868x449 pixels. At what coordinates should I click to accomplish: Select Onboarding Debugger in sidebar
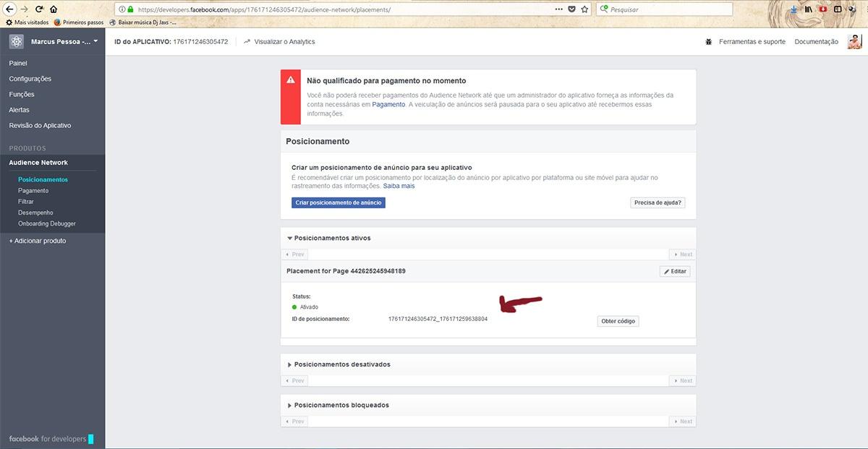pyautogui.click(x=47, y=223)
